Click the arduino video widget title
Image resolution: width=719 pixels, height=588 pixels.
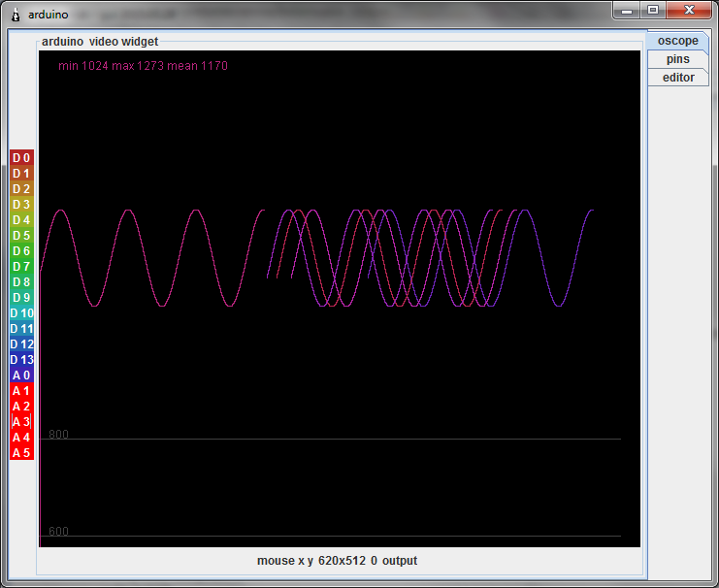pos(100,42)
